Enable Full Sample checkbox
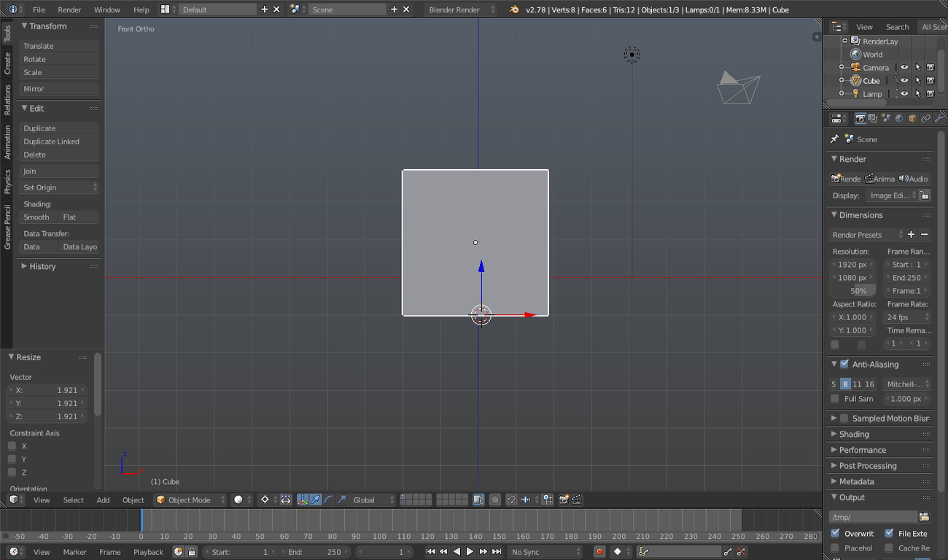This screenshot has height=560, width=948. point(835,399)
